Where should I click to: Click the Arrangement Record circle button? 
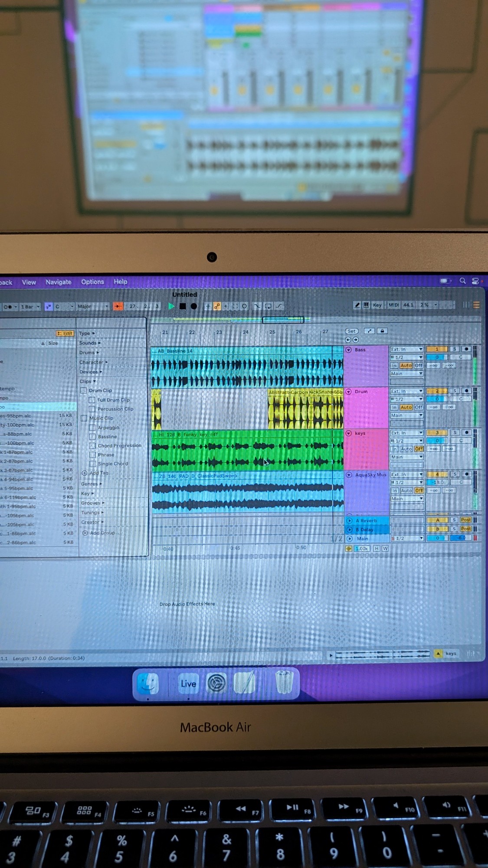(194, 306)
